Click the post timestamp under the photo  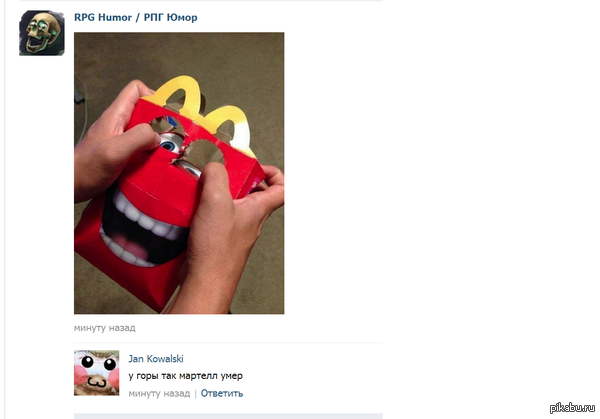coord(104,328)
